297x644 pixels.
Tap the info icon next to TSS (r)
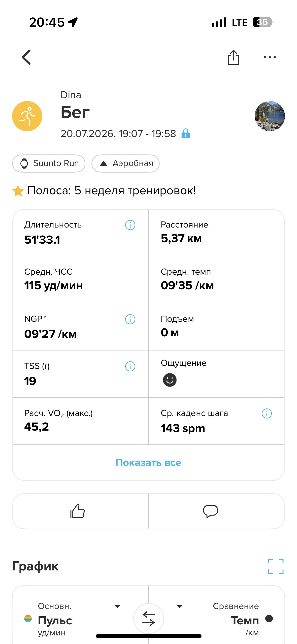130,366
